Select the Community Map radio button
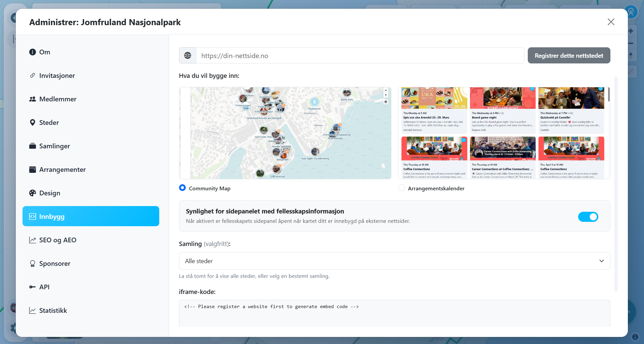The height and width of the screenshot is (344, 644). (x=182, y=188)
